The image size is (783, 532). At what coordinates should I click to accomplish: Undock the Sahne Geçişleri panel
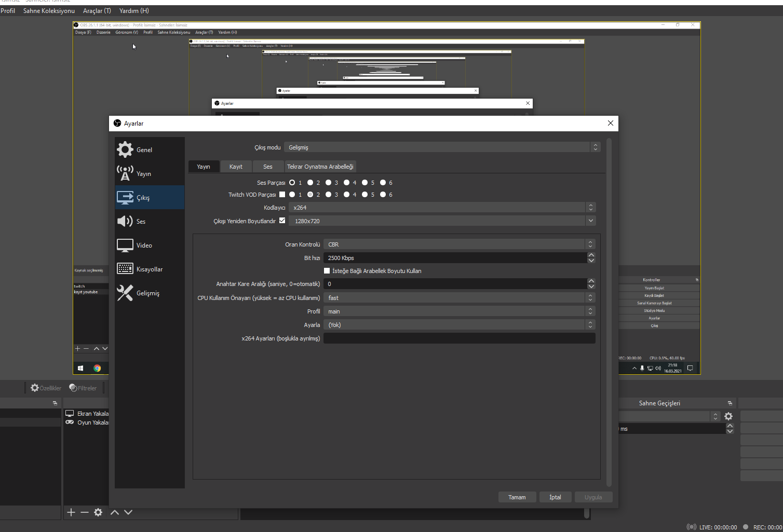730,403
